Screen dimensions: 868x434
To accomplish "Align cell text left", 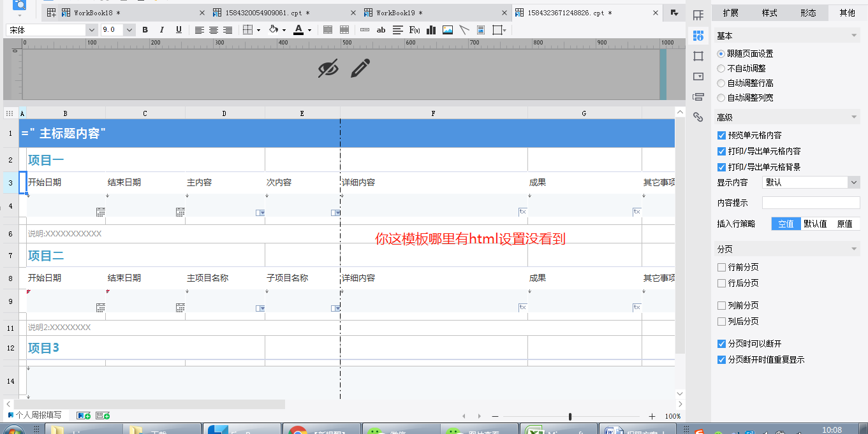I will point(200,30).
